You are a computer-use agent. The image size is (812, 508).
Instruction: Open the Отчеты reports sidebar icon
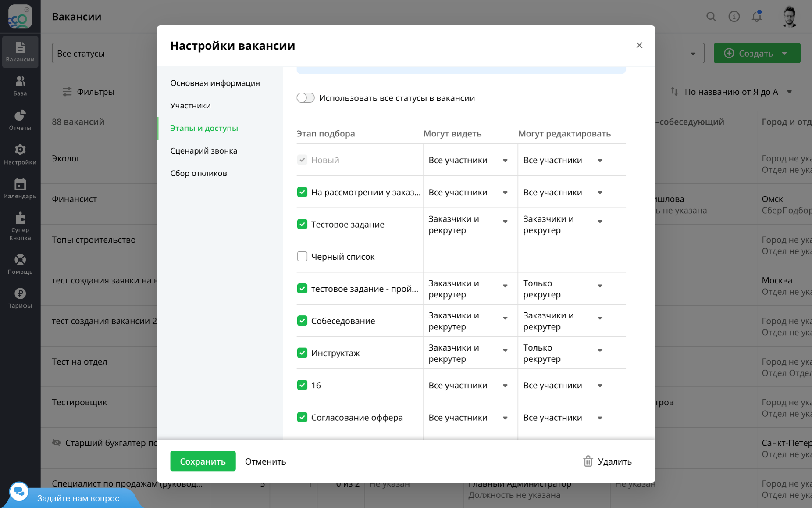click(20, 116)
